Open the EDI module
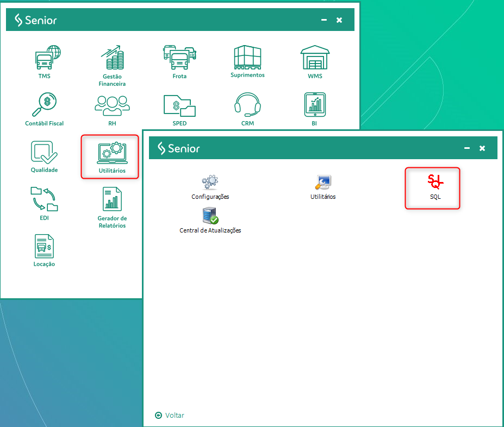 45,204
